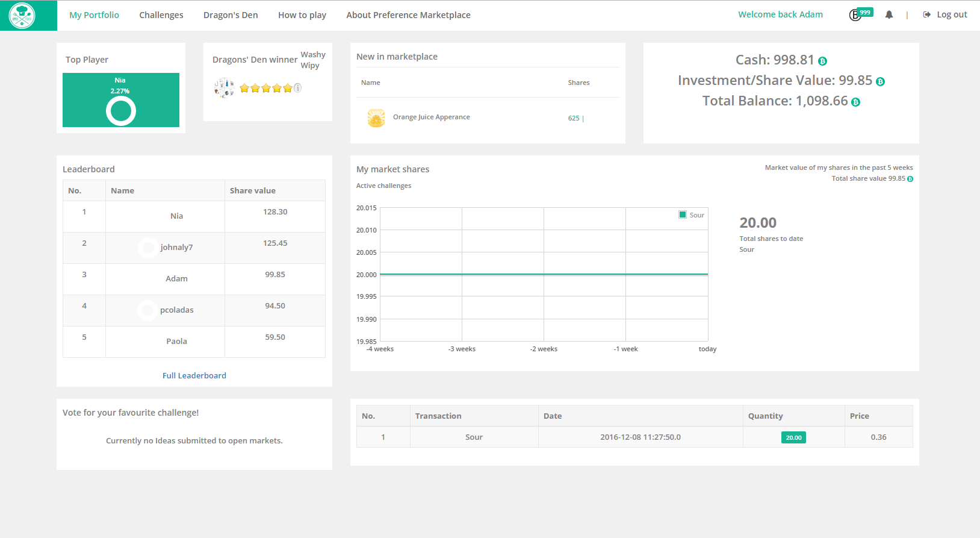This screenshot has width=980, height=538.
Task: Click johnaly7's avatar in the leaderboard
Action: 147,248
